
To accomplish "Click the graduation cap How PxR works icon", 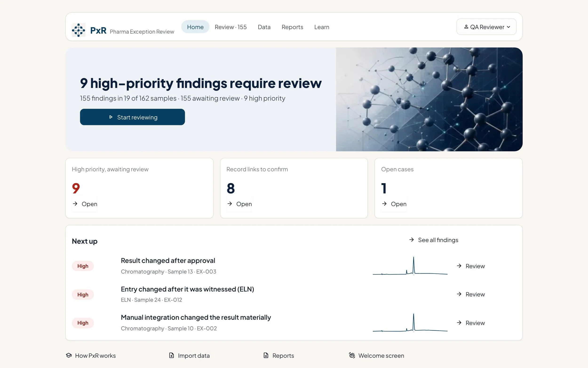I will click(69, 355).
